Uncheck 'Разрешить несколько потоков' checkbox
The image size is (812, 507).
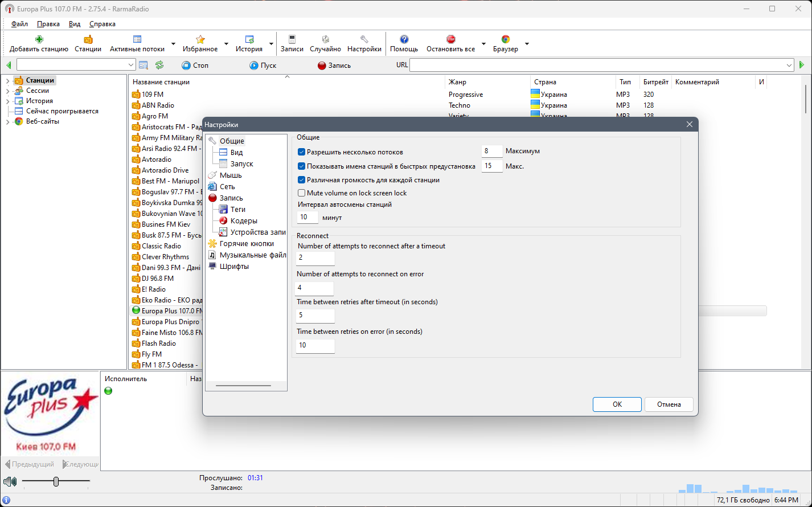302,152
